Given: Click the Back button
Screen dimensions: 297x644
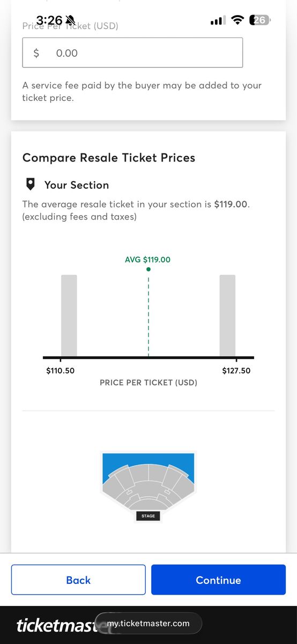Looking at the screenshot, I should (x=78, y=580).
